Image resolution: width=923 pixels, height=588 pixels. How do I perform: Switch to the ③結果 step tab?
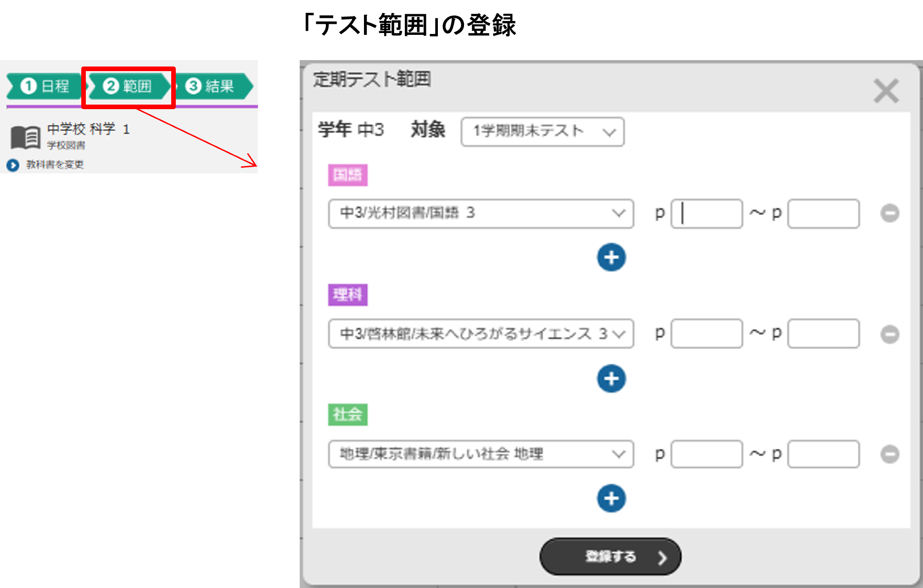[214, 86]
